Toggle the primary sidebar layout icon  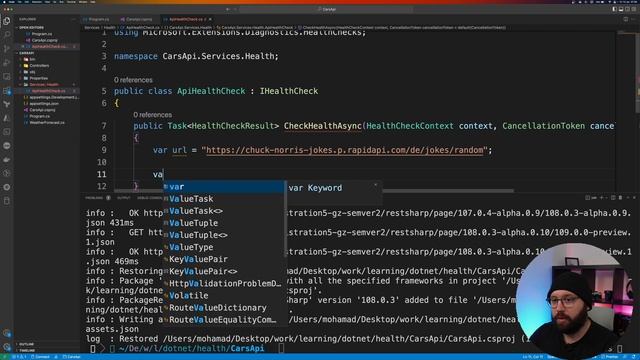tap(614, 9)
